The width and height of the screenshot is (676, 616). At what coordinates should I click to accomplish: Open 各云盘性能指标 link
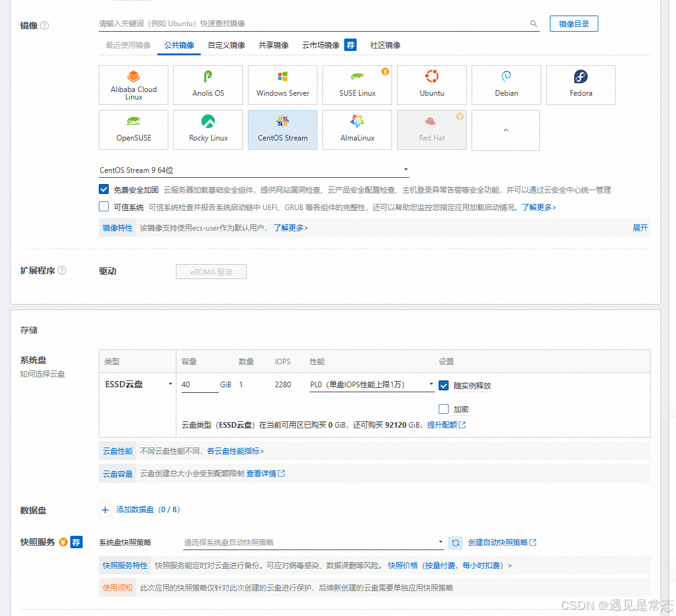235,451
